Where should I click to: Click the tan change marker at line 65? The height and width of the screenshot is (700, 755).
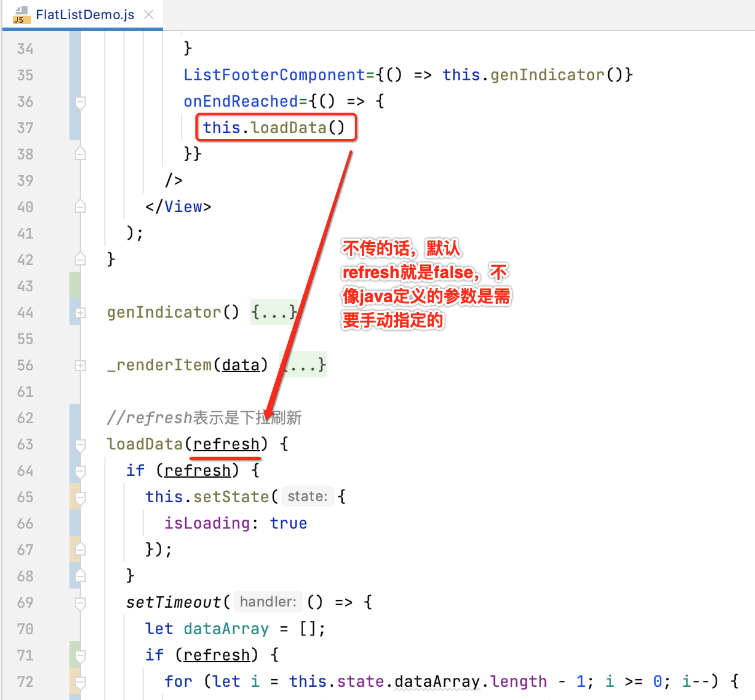click(75, 497)
